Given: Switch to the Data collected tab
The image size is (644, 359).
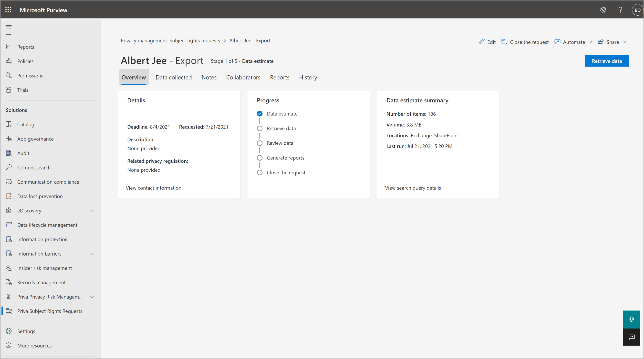Looking at the screenshot, I should coord(174,77).
